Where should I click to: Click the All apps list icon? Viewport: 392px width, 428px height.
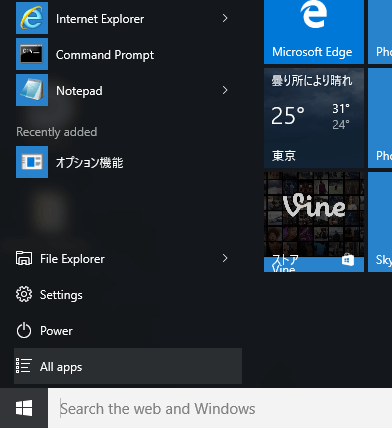click(24, 366)
